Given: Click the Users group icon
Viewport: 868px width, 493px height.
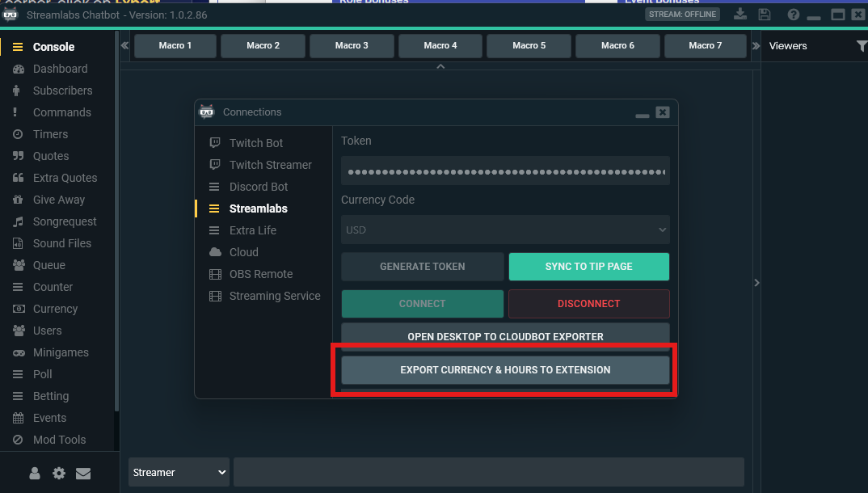Looking at the screenshot, I should click(19, 331).
